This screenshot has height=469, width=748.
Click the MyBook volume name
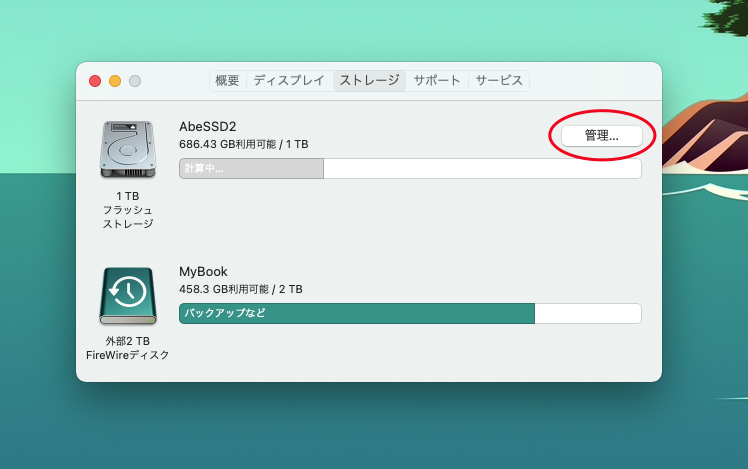(x=203, y=271)
